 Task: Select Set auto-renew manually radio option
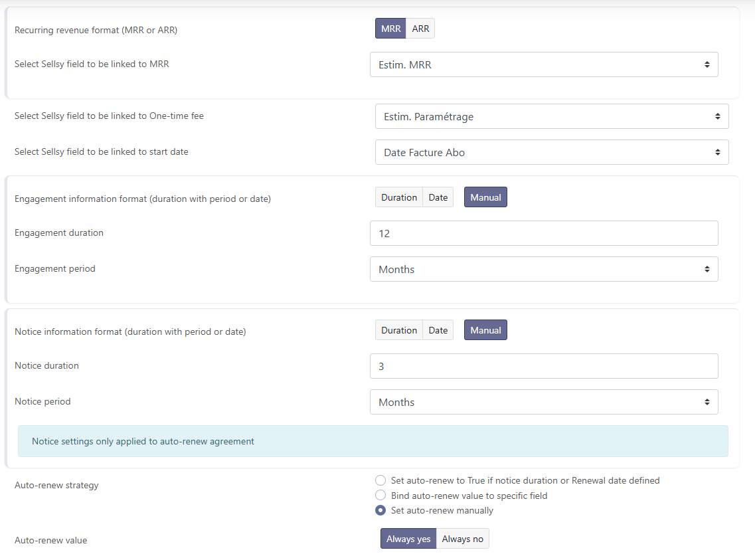[x=380, y=511]
